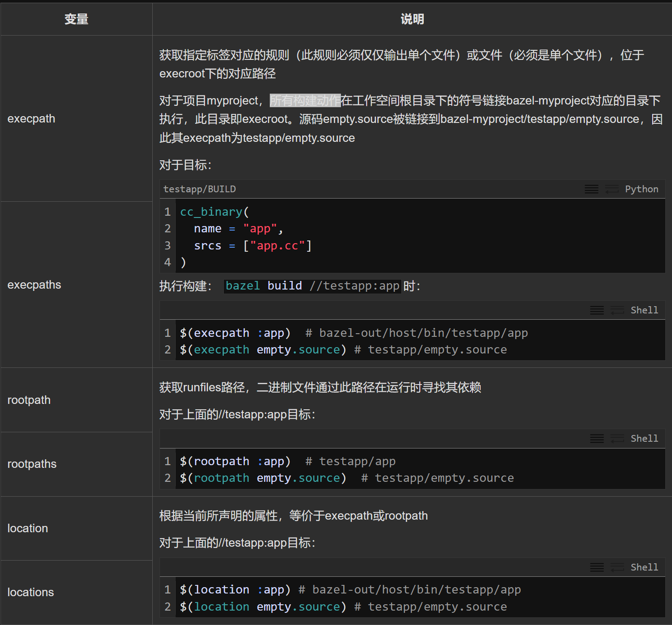Click comment # bazel-out/host/bin/testapp/app after location
Screen dimensions: 672x625
410,590
